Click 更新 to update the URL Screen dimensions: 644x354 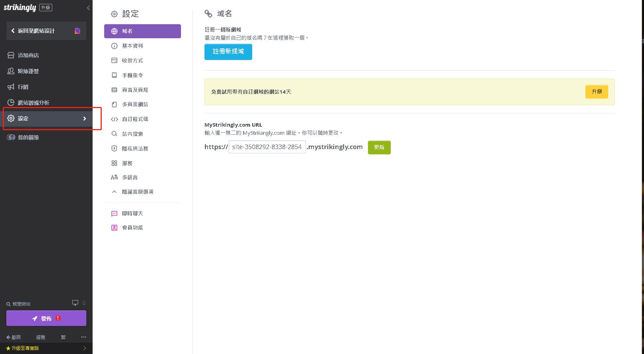click(x=379, y=147)
